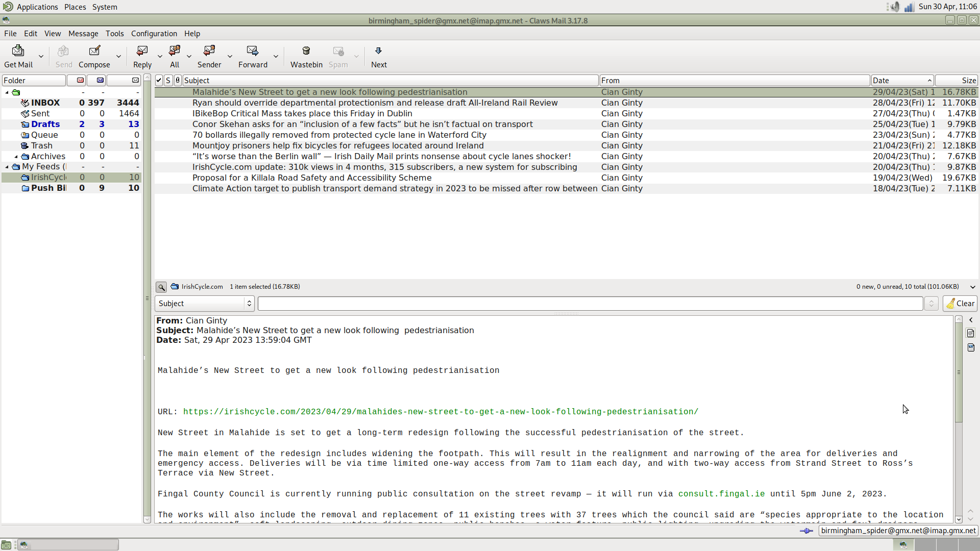Open the Configuration menu
This screenshot has width=980, height=551.
(154, 33)
